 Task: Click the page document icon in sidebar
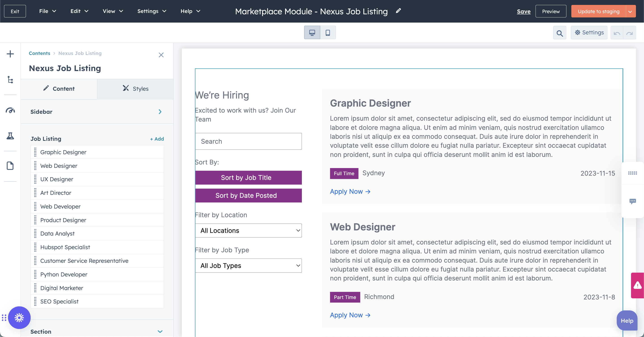pos(10,166)
